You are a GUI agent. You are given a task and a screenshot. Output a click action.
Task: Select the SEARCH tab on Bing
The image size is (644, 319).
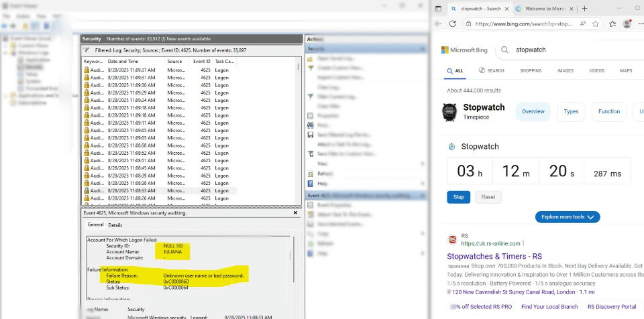491,70
